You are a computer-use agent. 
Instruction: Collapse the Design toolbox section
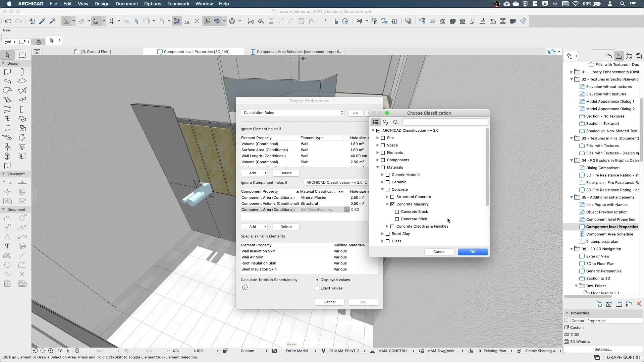click(3, 63)
